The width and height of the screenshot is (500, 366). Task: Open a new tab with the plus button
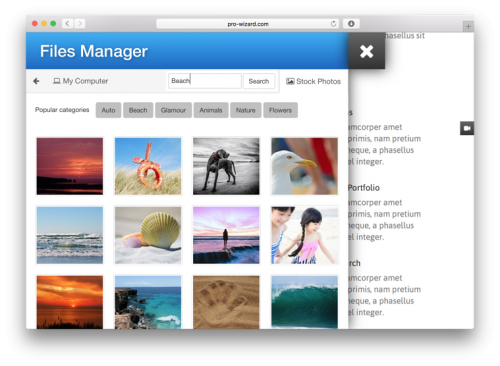tap(468, 26)
